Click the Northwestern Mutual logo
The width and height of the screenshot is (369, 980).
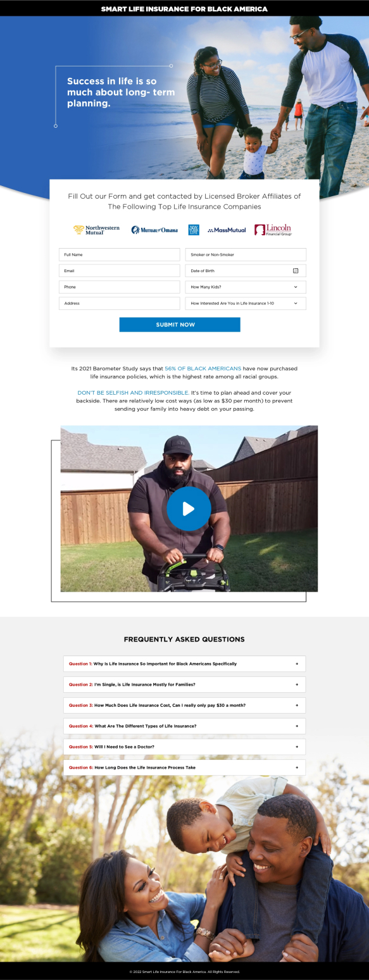(x=96, y=230)
